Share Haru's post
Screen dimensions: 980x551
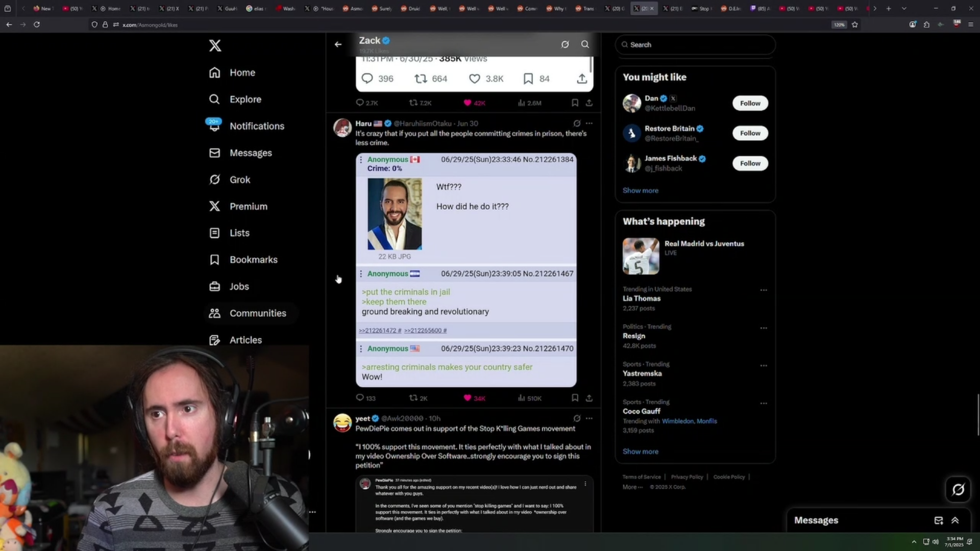coord(589,397)
